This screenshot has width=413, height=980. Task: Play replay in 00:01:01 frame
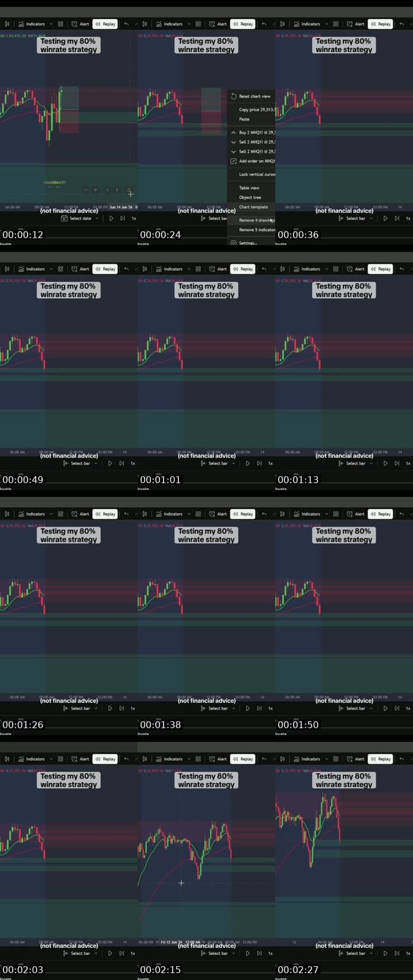247,464
